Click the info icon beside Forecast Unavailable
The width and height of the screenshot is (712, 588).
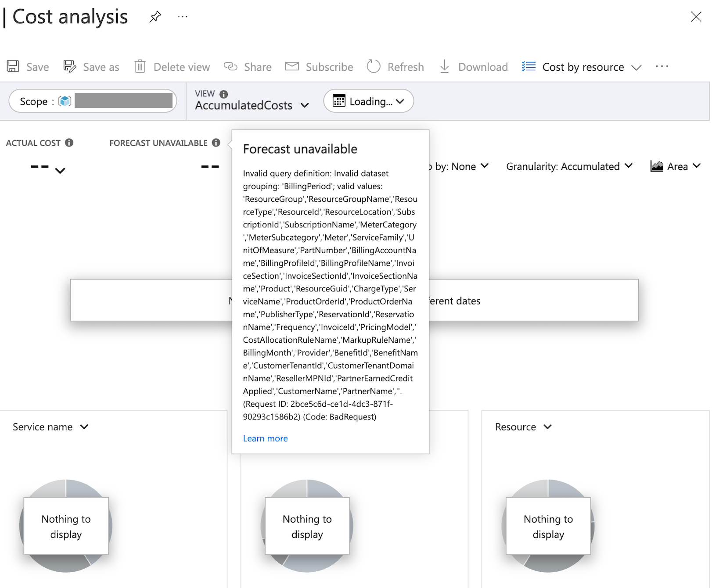(x=216, y=143)
